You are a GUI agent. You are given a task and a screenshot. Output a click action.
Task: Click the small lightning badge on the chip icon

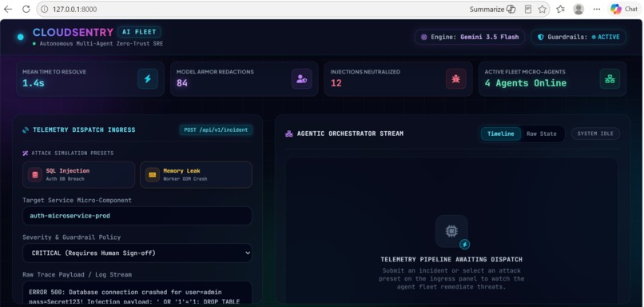pyautogui.click(x=464, y=245)
